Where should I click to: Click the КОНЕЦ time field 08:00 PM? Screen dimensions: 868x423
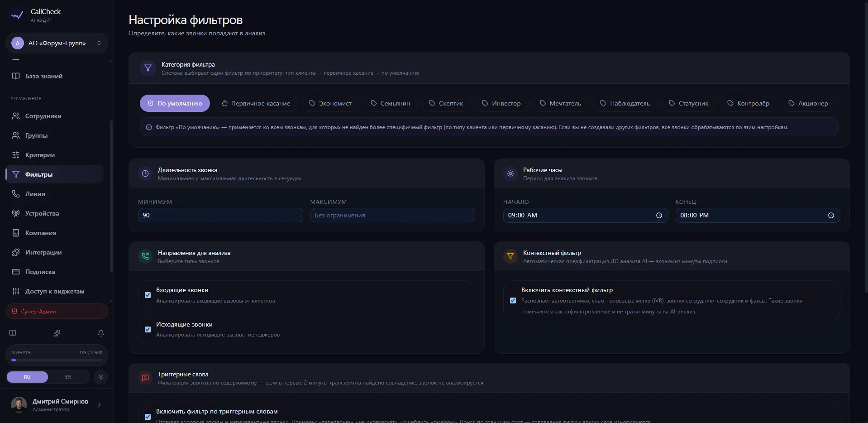(758, 215)
